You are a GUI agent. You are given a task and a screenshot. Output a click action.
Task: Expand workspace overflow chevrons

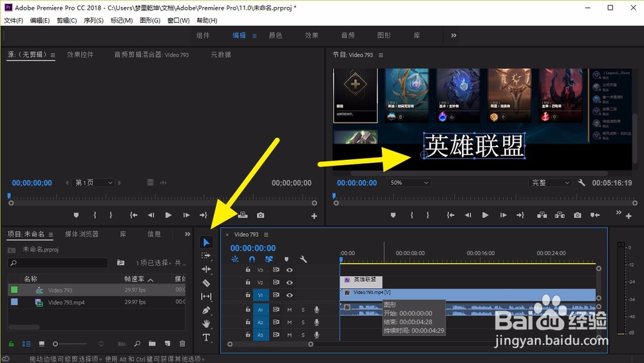[x=453, y=35]
